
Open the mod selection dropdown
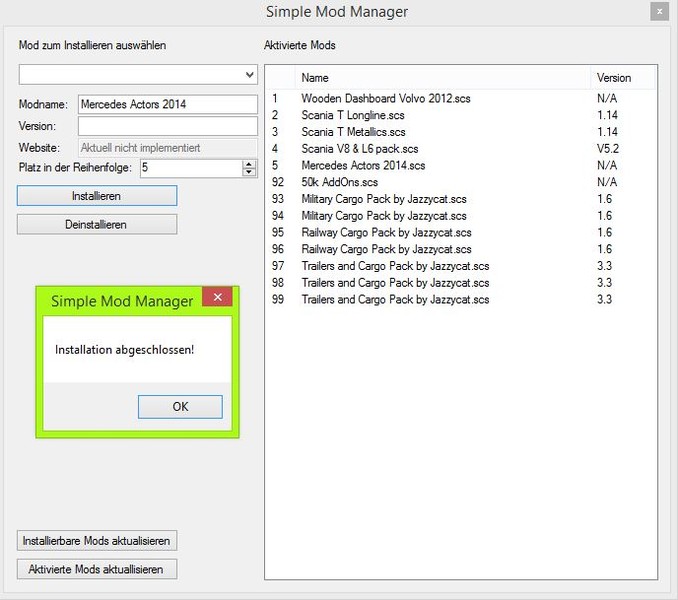tap(138, 75)
